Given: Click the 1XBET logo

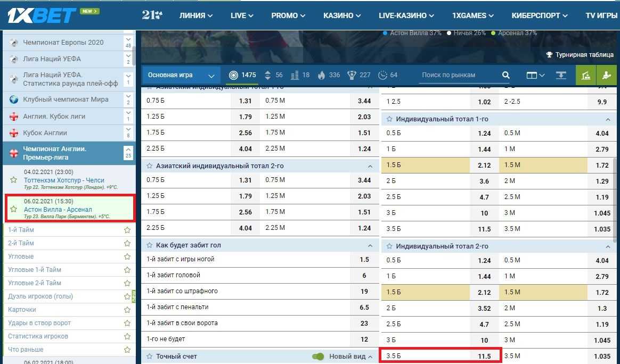Looking at the screenshot, I should [x=42, y=15].
